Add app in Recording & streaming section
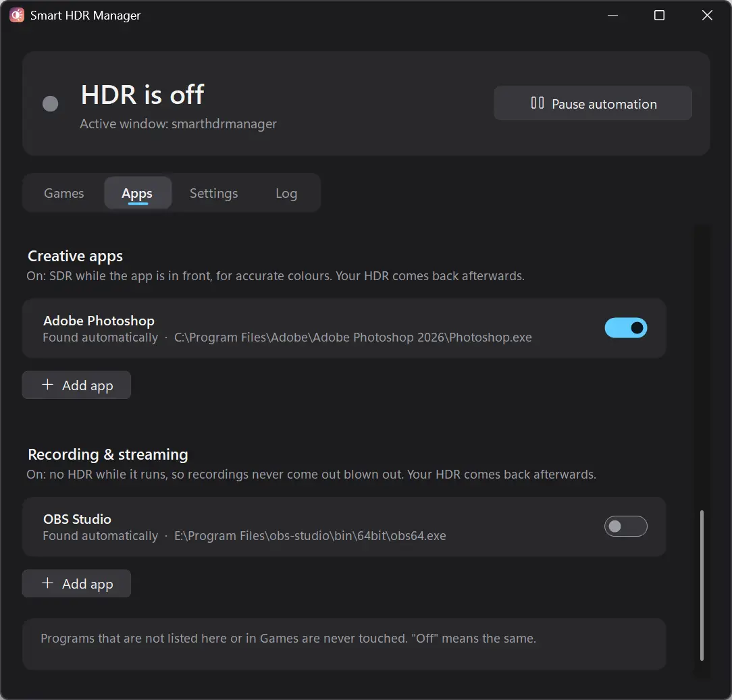This screenshot has height=700, width=732. (76, 583)
